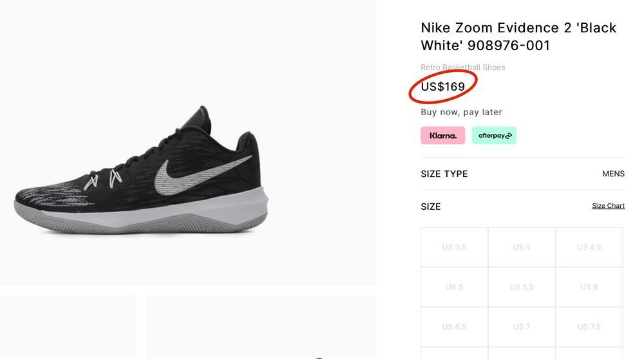Viewport: 644px width, 359px height.
Task: Click the US$169 price
Action: pos(443,87)
